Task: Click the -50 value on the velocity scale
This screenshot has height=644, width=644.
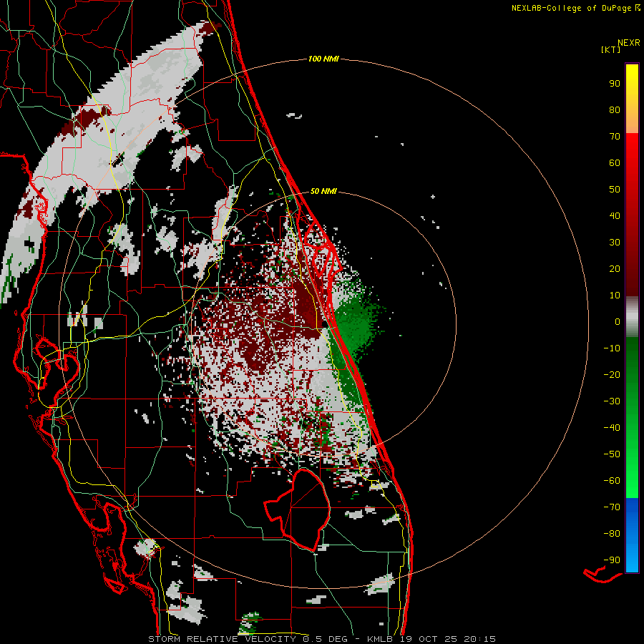Action: point(612,454)
